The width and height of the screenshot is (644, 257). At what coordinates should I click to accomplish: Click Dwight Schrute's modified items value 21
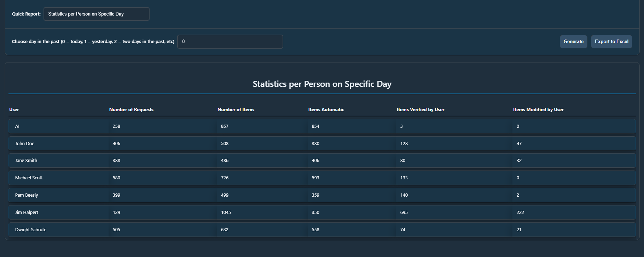(519, 229)
